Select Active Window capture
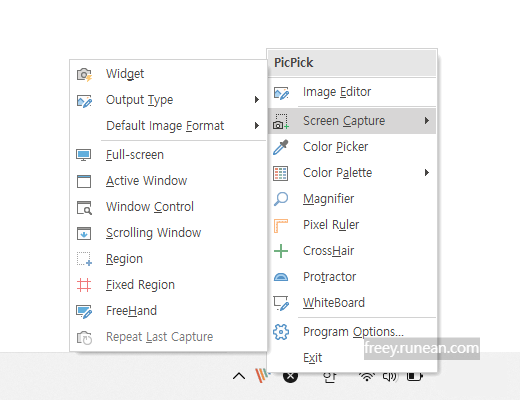This screenshot has height=400, width=520. (168, 181)
